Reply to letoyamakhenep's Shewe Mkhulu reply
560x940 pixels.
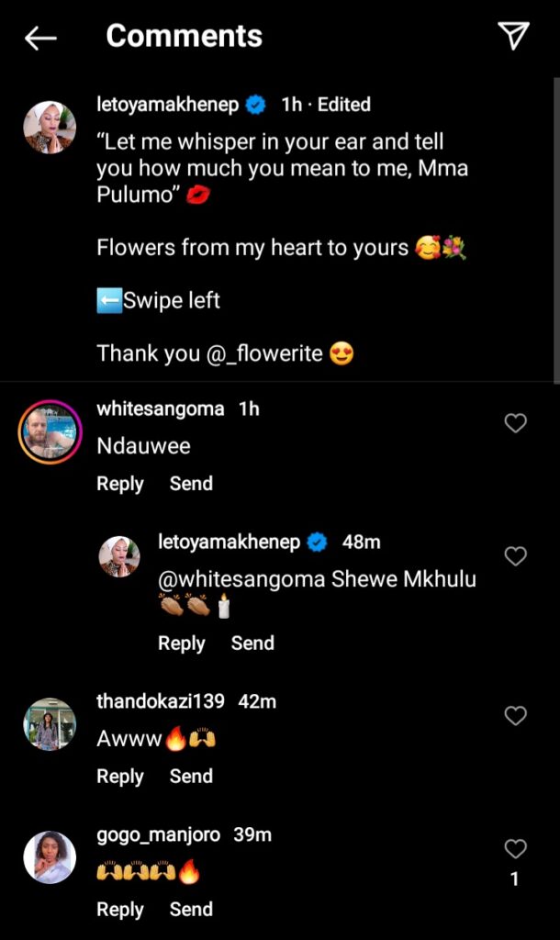(182, 643)
